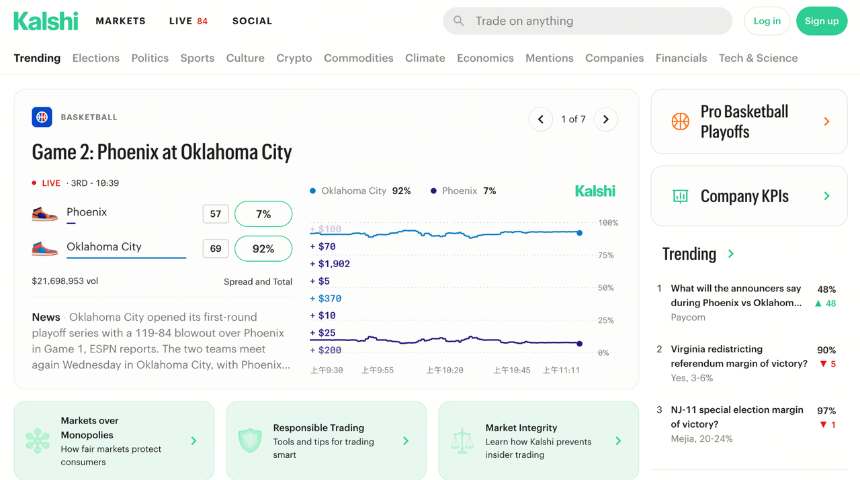This screenshot has width=860, height=480.
Task: Click the Phoenix sneaker icon
Action: pos(44,214)
